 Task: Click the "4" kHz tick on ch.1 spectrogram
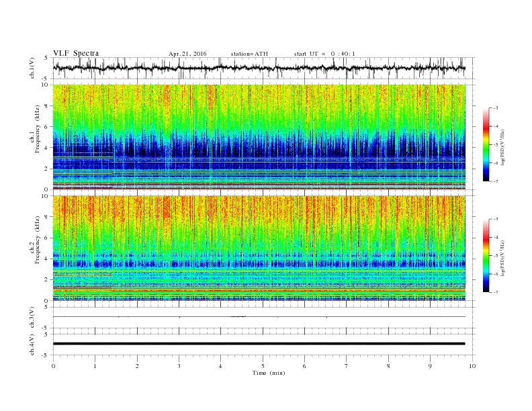point(47,148)
